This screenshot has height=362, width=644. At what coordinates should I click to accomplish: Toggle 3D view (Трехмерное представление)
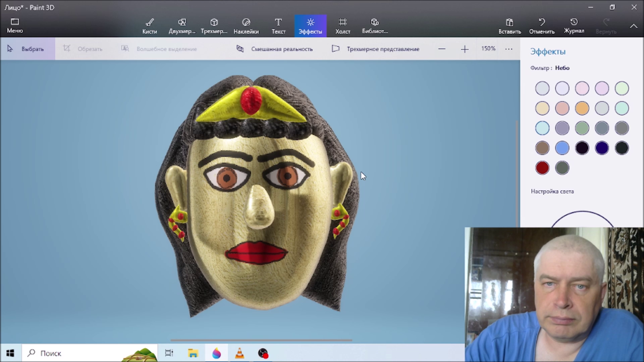(376, 49)
